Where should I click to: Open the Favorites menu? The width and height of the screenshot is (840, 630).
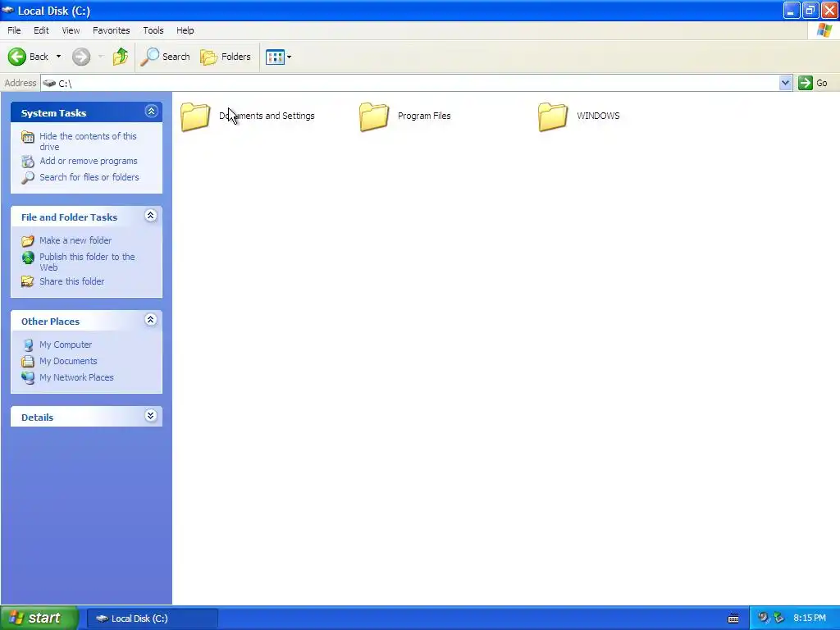pos(111,30)
